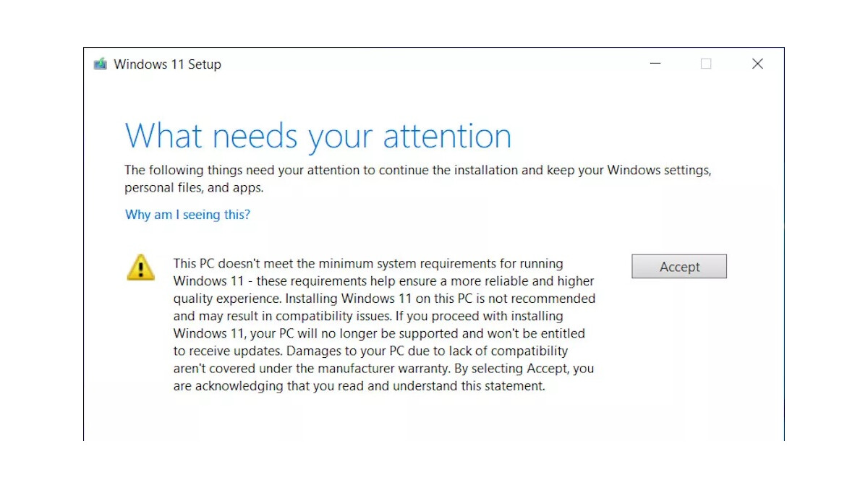Click the Windows 11 Setup title text

pyautogui.click(x=167, y=64)
